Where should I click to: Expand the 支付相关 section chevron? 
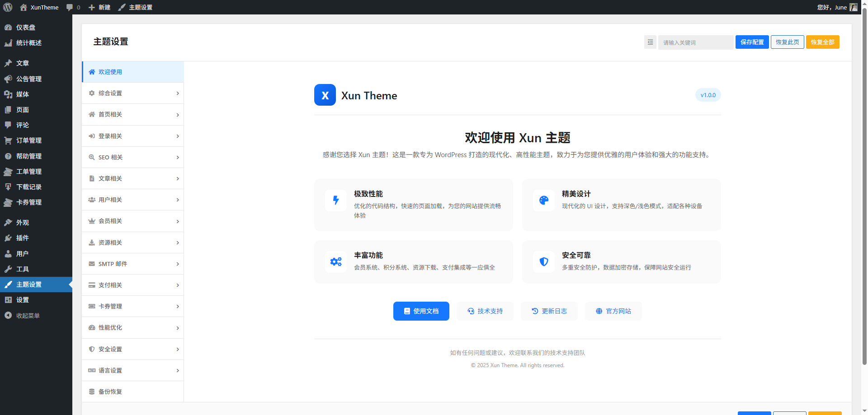[x=177, y=285]
